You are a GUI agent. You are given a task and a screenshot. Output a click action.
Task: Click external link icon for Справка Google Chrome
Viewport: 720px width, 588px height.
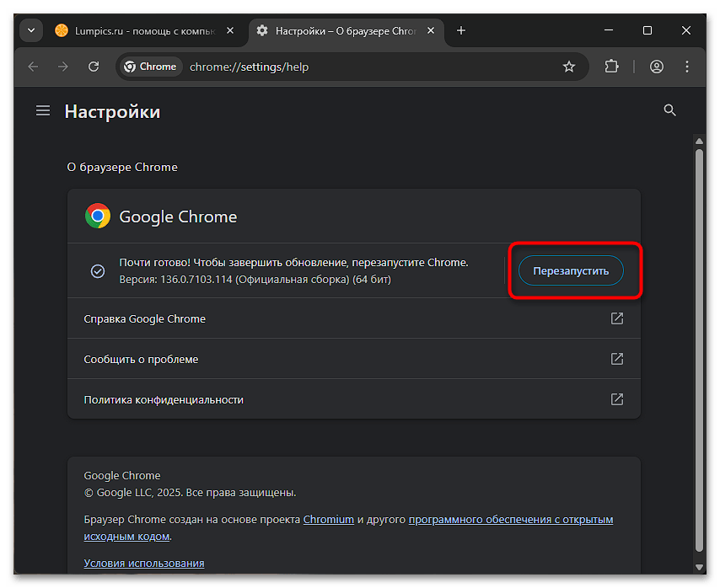pyautogui.click(x=616, y=318)
